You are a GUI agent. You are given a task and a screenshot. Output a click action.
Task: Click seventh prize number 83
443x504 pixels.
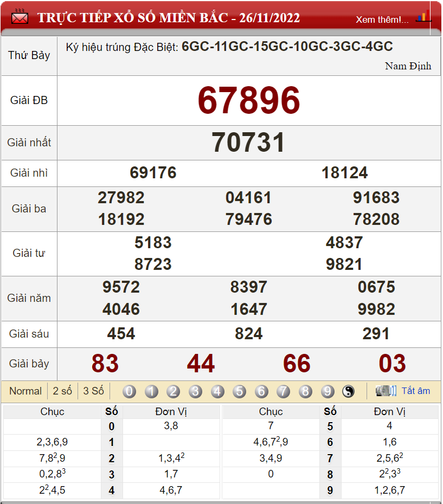tap(105, 364)
